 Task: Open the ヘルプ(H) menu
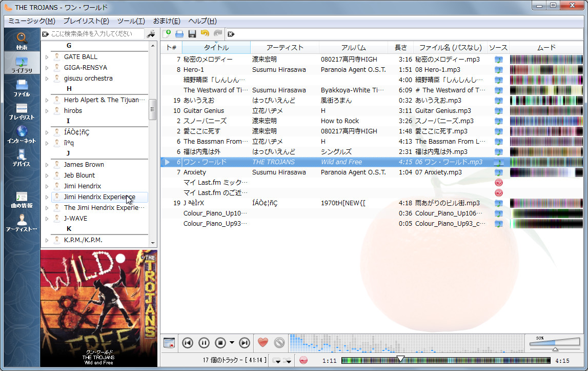point(202,21)
